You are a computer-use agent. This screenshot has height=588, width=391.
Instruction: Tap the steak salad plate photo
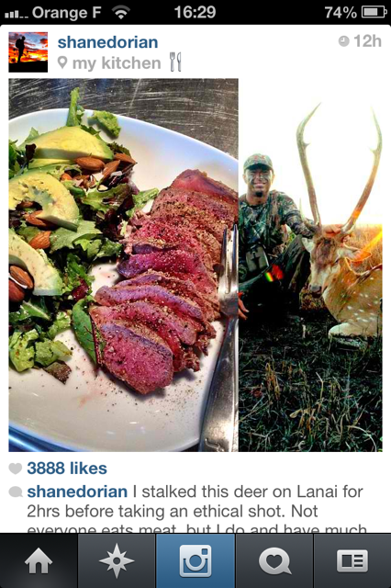pos(123,265)
